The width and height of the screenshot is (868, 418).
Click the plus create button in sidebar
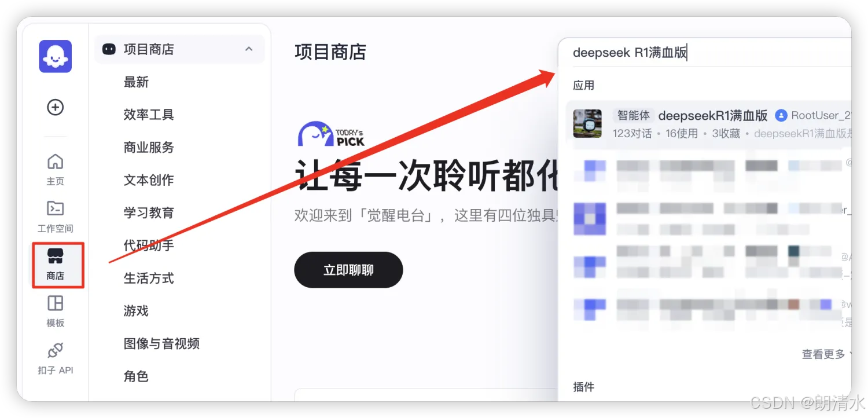pyautogui.click(x=56, y=107)
